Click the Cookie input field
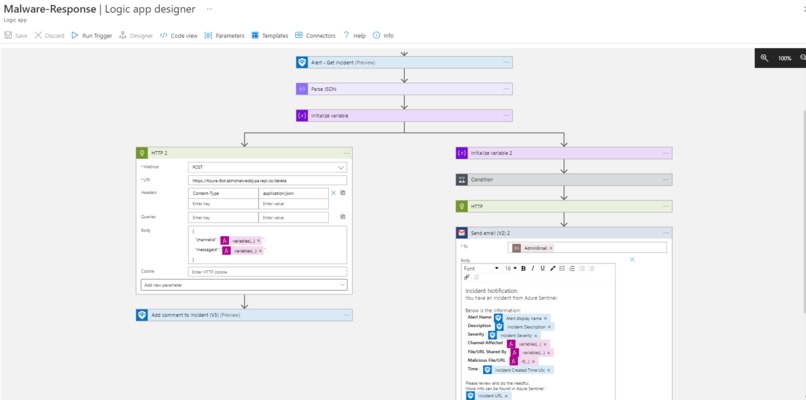 pyautogui.click(x=267, y=272)
